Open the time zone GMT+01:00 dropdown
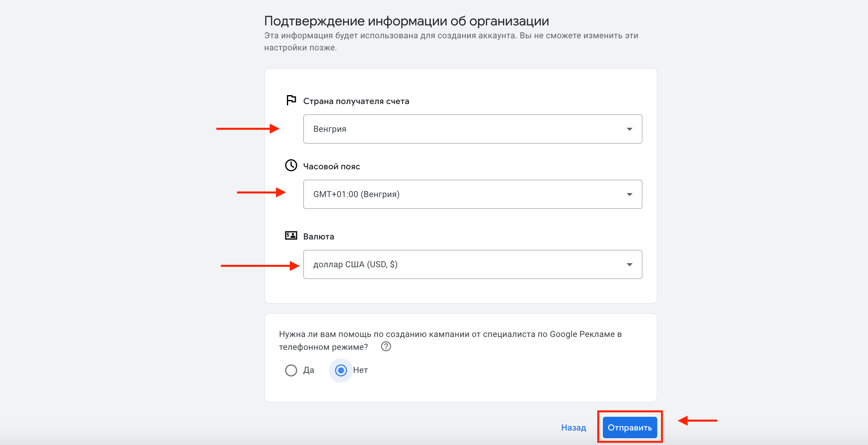Screen dimensions: 868x445 pyautogui.click(x=472, y=194)
